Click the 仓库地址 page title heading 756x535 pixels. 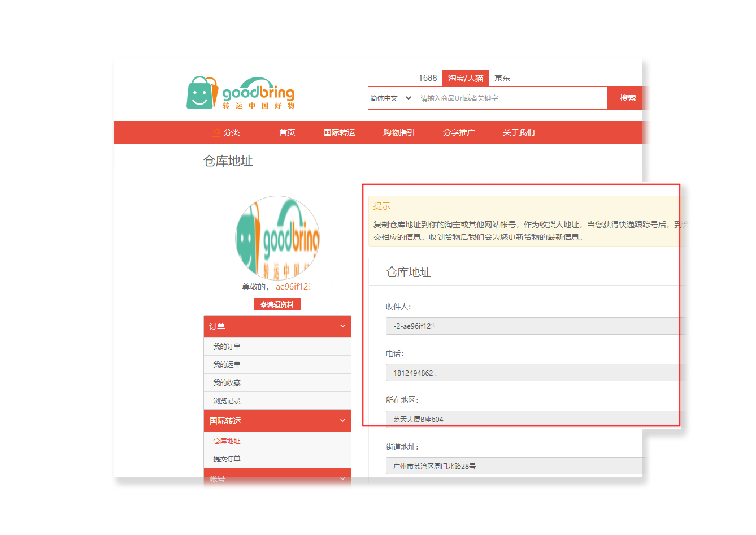[x=228, y=161]
